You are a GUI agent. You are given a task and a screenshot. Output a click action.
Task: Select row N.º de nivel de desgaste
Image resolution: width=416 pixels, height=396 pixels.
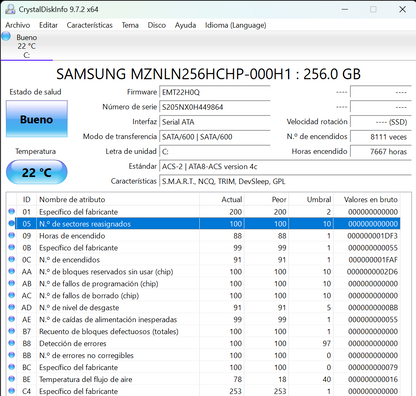pyautogui.click(x=203, y=307)
